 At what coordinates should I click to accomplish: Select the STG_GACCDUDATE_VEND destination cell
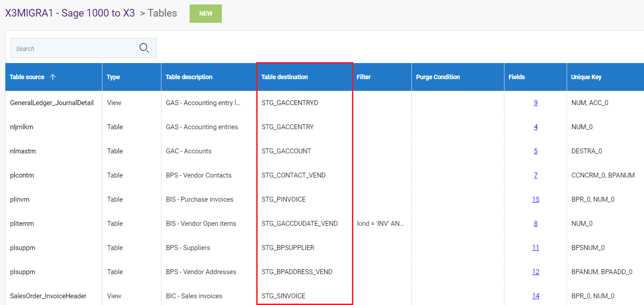pos(300,224)
